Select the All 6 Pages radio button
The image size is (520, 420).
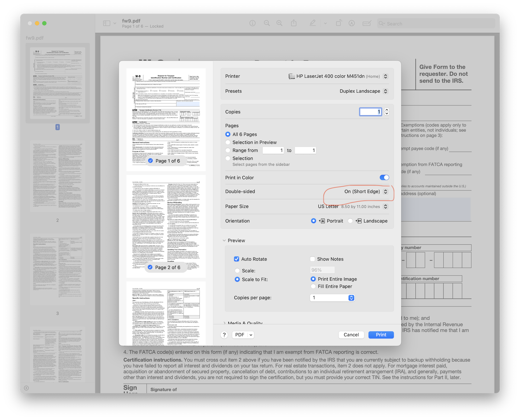pyautogui.click(x=228, y=134)
